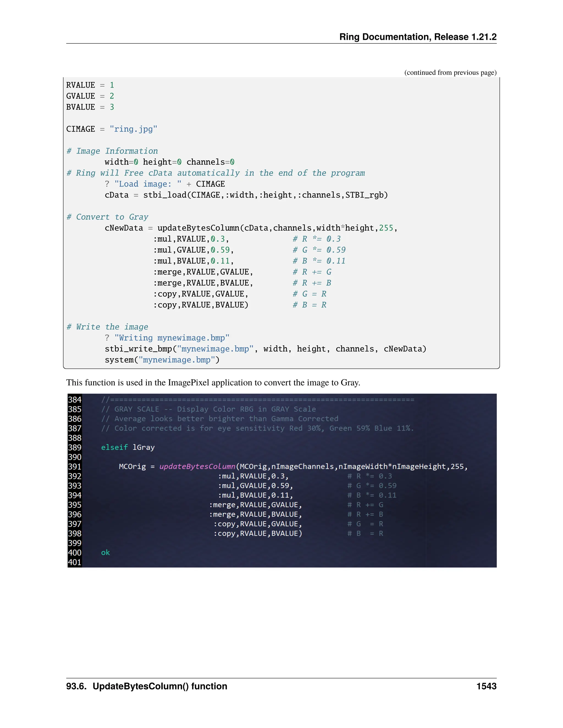
Task: Click the '# Image Information' comment
Action: 112,151
